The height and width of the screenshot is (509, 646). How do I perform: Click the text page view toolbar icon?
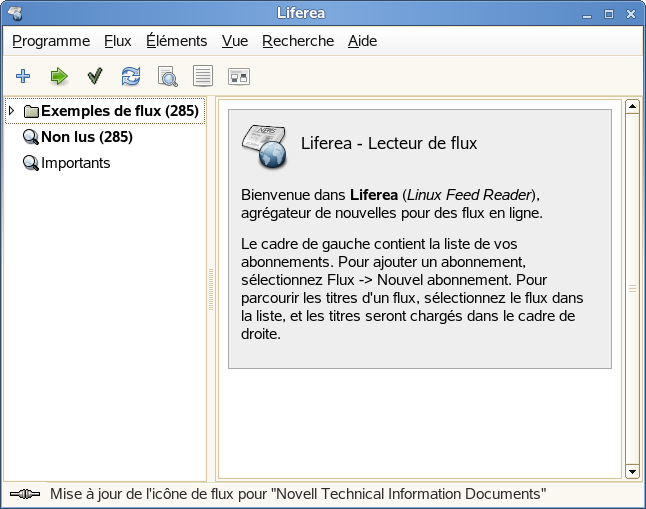click(x=203, y=76)
